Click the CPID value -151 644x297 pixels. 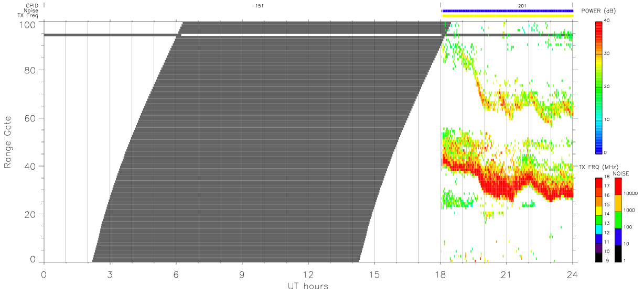(x=257, y=5)
